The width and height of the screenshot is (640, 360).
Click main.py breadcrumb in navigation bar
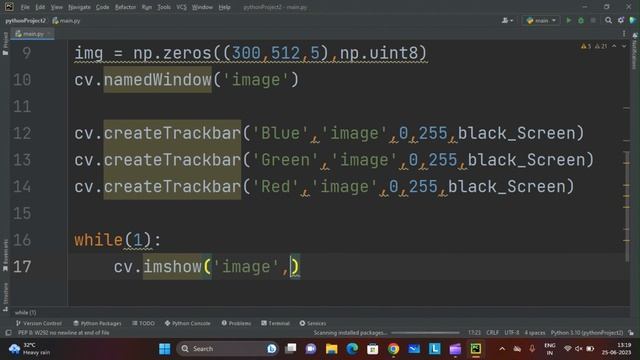point(67,20)
